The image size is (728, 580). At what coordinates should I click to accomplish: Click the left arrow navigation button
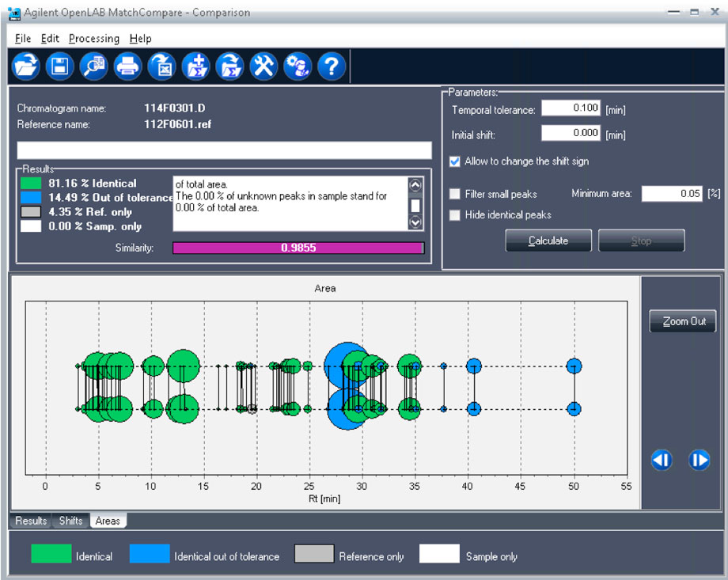[662, 460]
